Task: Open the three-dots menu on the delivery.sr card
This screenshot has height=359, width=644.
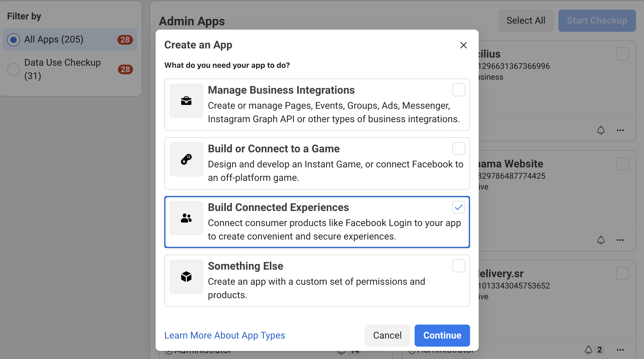Action: click(x=620, y=350)
